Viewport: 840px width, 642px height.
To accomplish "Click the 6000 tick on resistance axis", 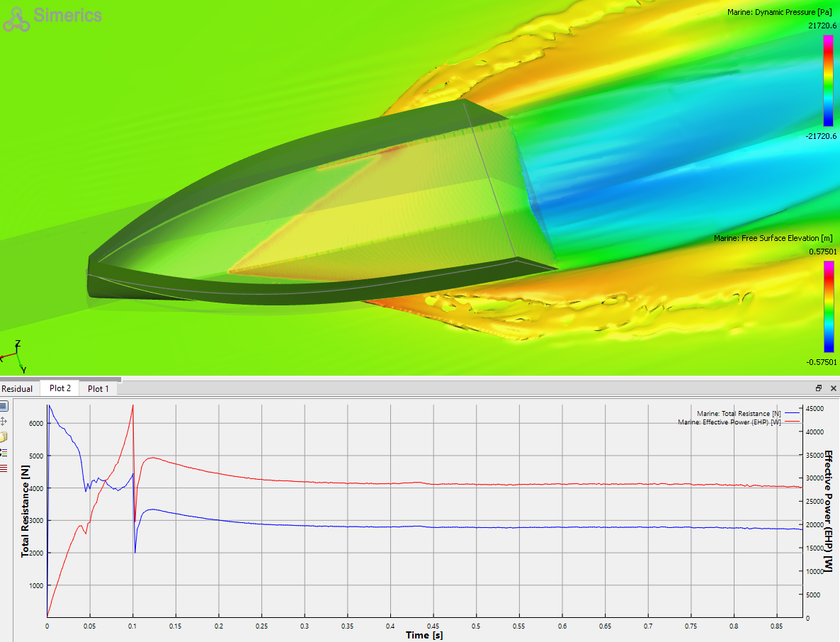I will coord(36,423).
